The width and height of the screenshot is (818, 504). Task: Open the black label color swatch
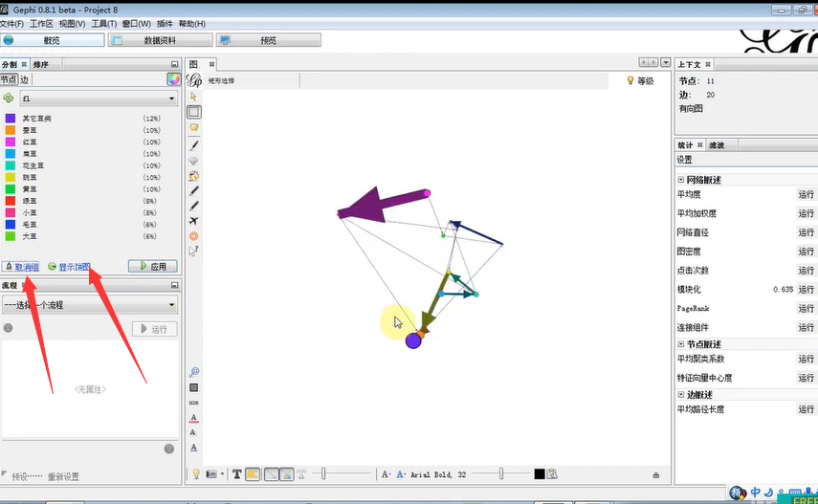[x=540, y=473]
